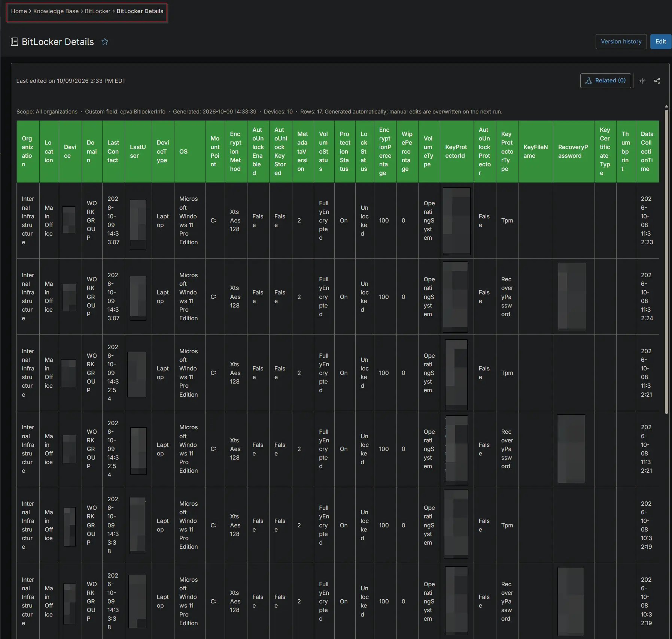
Task: Click the collapse width icon next to Related
Action: tap(642, 81)
